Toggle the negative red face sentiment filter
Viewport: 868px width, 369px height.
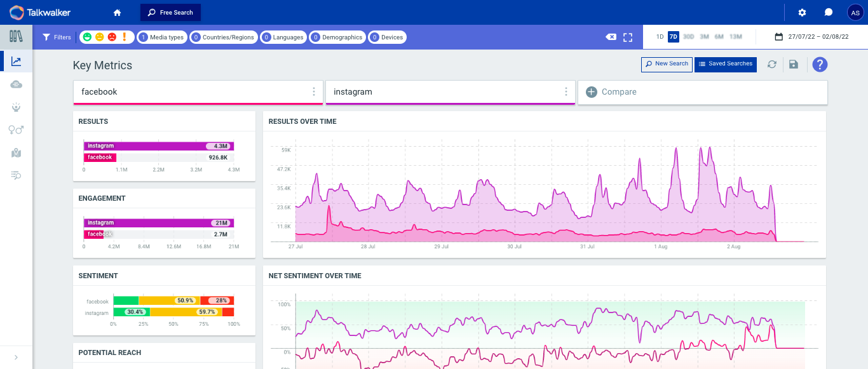point(112,37)
